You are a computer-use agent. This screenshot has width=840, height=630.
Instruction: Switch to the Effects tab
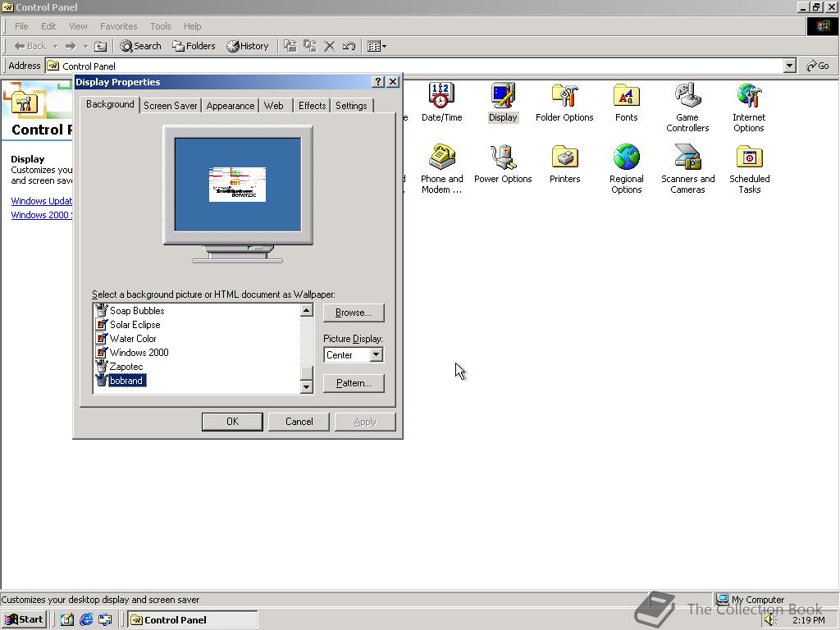[313, 106]
